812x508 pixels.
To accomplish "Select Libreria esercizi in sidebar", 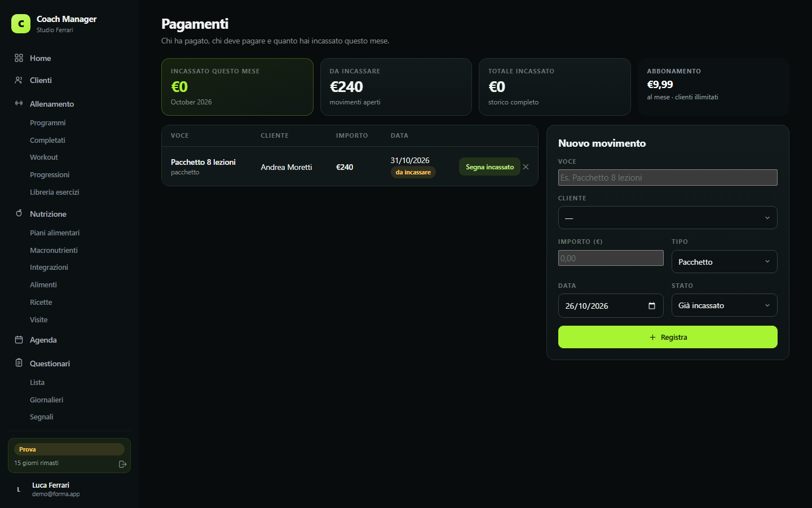I will (x=55, y=192).
